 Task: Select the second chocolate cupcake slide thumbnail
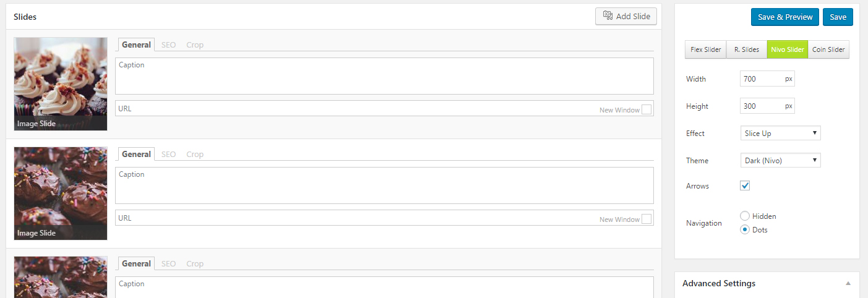pos(61,193)
